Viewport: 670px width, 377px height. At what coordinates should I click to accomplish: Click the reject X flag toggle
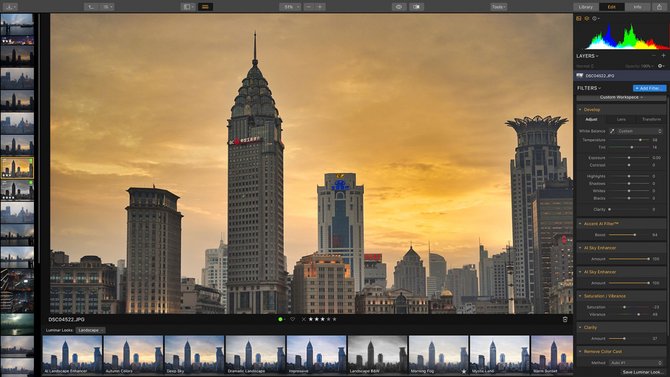[303, 319]
